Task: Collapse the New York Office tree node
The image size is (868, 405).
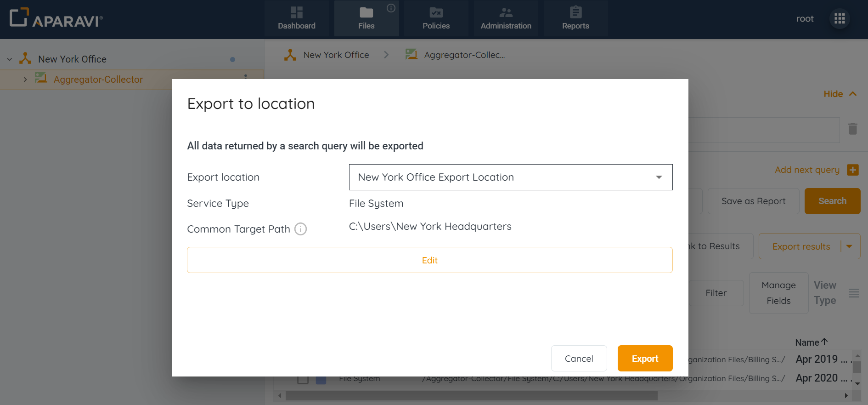Action: point(10,59)
